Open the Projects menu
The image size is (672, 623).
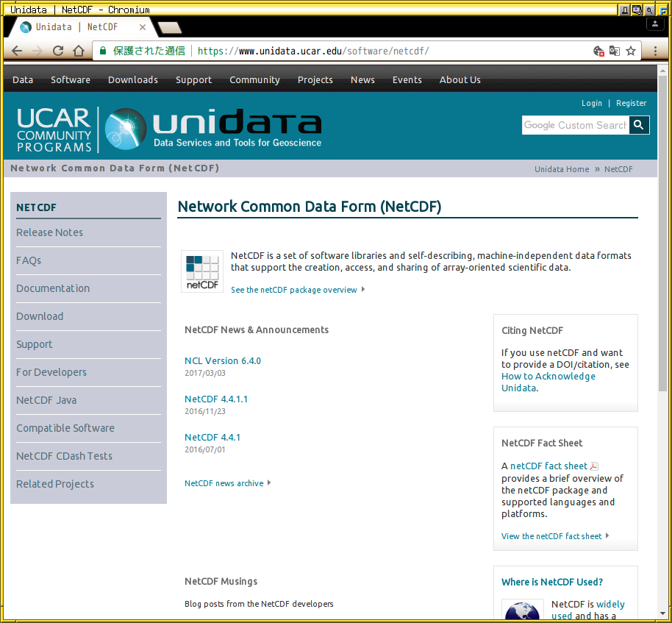(x=315, y=80)
